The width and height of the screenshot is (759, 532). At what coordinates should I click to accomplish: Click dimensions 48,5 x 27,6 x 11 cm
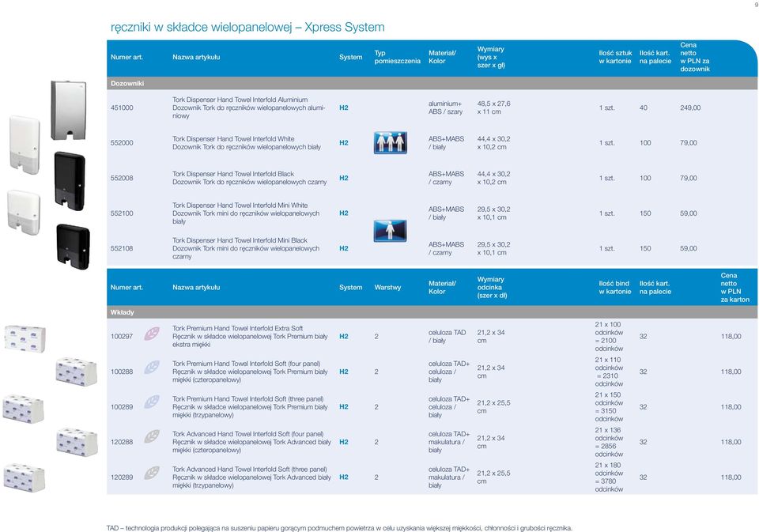click(493, 108)
